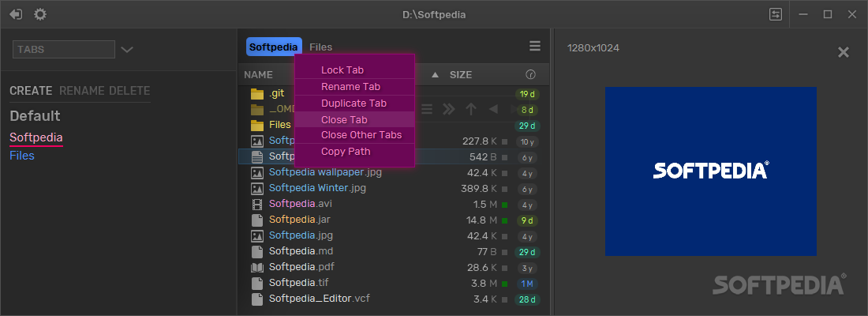Select file Softpedia.pdf
The image size is (868, 316).
pyautogui.click(x=301, y=268)
